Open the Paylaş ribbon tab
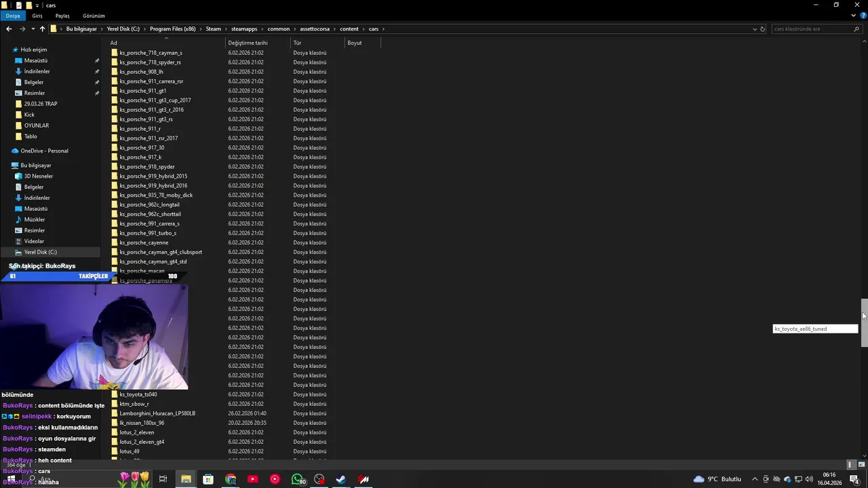Image resolution: width=868 pixels, height=488 pixels. (x=62, y=16)
